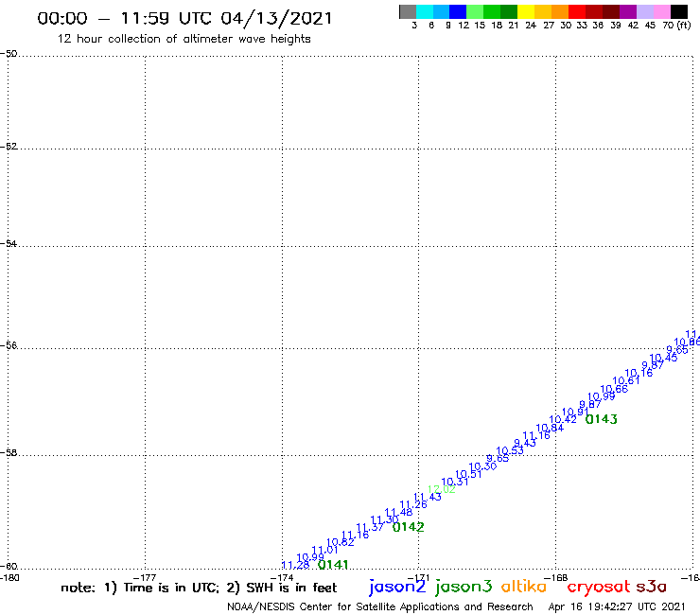Click the black legend color swatch

(x=678, y=11)
